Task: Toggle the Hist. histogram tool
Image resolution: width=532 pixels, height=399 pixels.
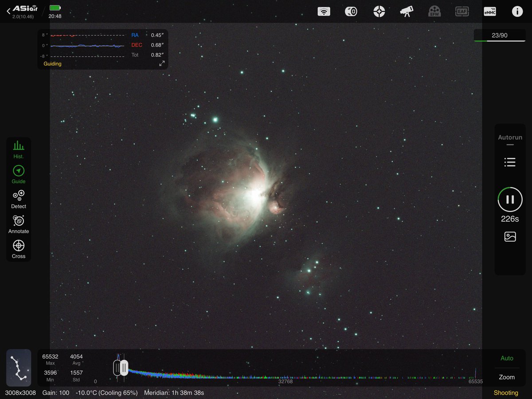Action: tap(19, 150)
